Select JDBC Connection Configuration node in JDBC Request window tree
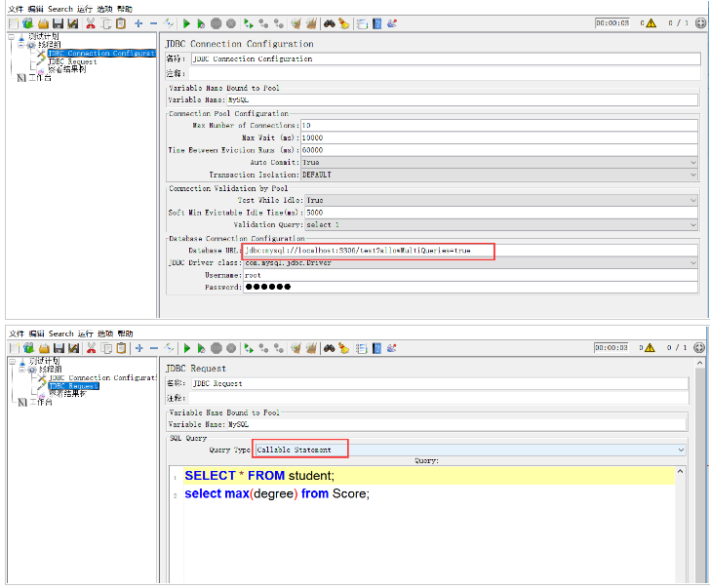The height and width of the screenshot is (588, 710). pyautogui.click(x=102, y=377)
